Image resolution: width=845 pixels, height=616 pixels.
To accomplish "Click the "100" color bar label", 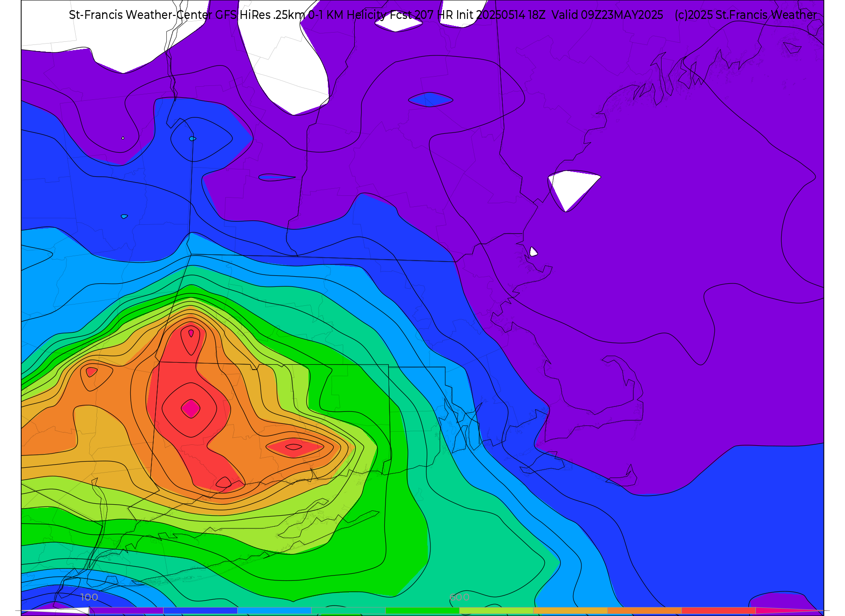I will pyautogui.click(x=89, y=597).
